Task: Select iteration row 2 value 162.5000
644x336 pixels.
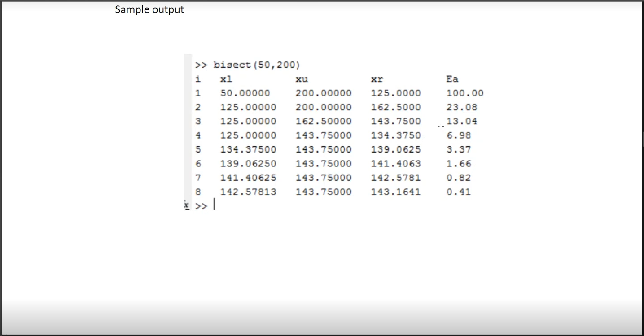Action: point(396,107)
